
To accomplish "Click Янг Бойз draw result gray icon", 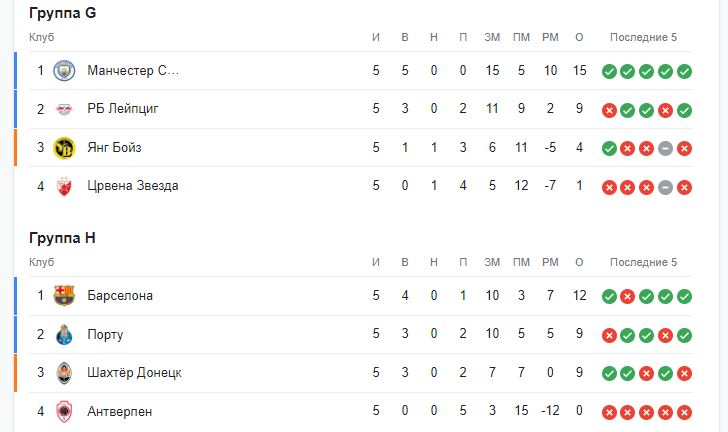I will click(x=665, y=148).
